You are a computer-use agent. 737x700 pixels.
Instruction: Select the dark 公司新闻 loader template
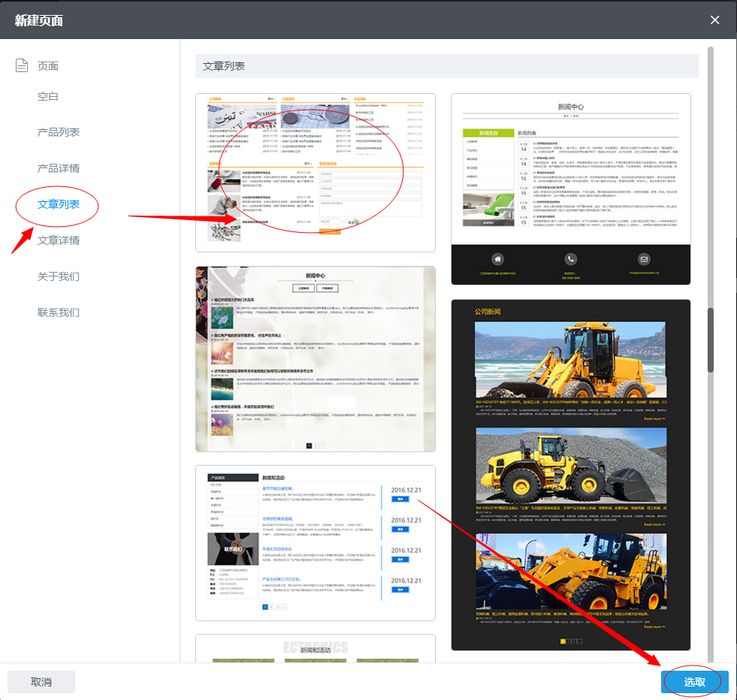tap(570, 475)
